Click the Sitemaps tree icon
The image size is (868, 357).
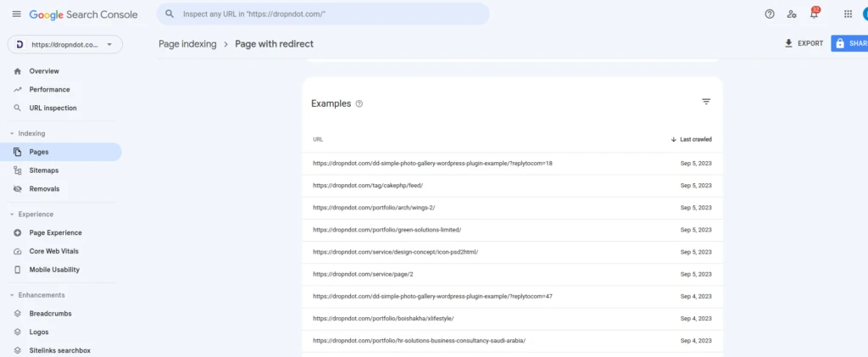[x=17, y=170]
